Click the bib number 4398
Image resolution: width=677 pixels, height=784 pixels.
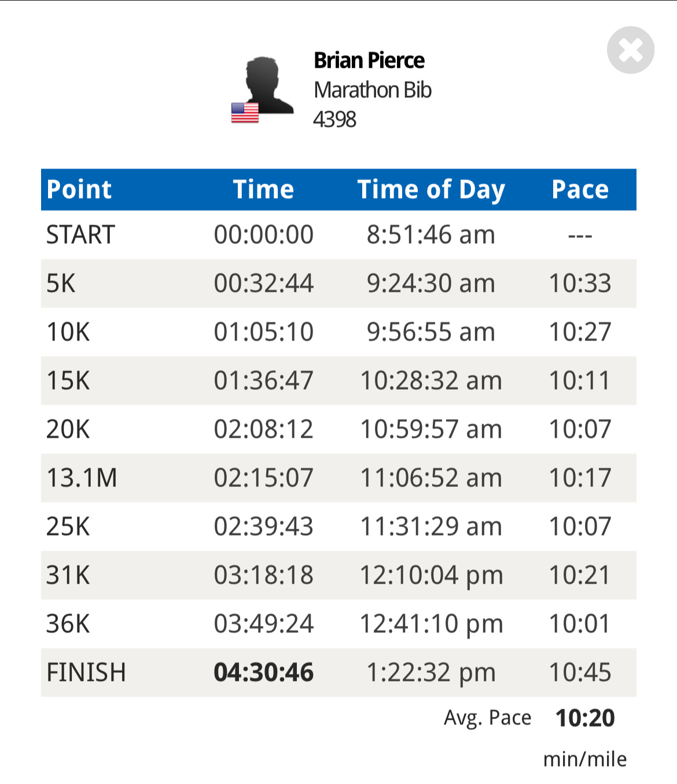[334, 119]
